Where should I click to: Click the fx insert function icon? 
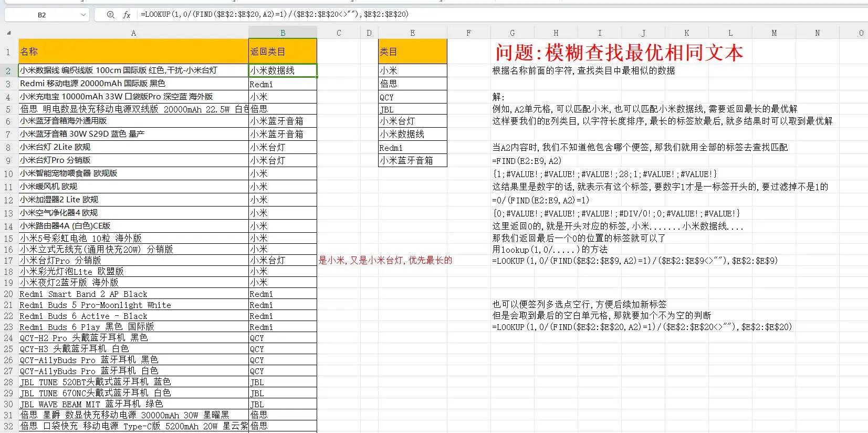point(127,15)
